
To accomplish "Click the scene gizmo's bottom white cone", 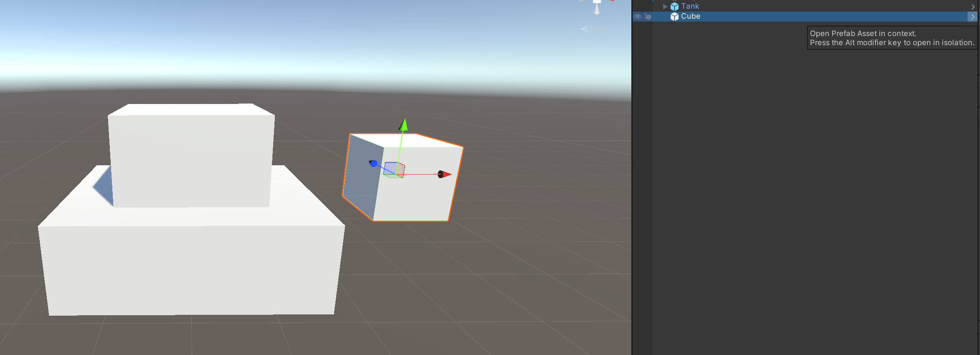I will point(597,9).
